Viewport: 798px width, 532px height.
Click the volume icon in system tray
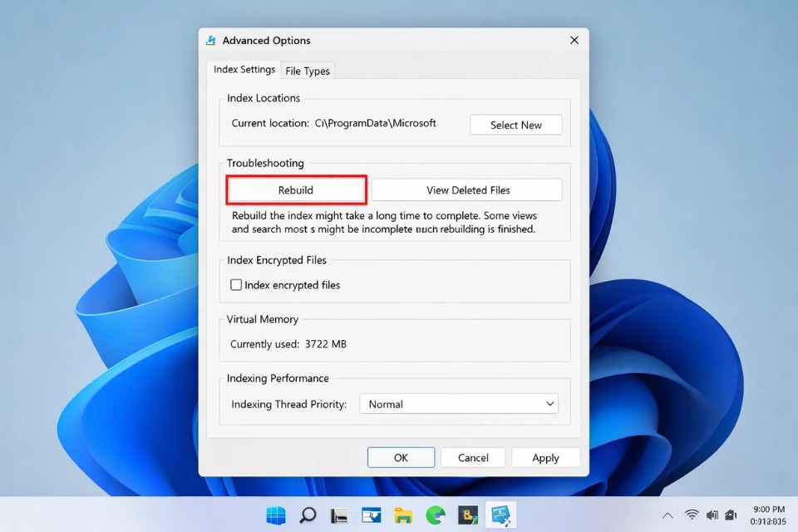coord(711,514)
